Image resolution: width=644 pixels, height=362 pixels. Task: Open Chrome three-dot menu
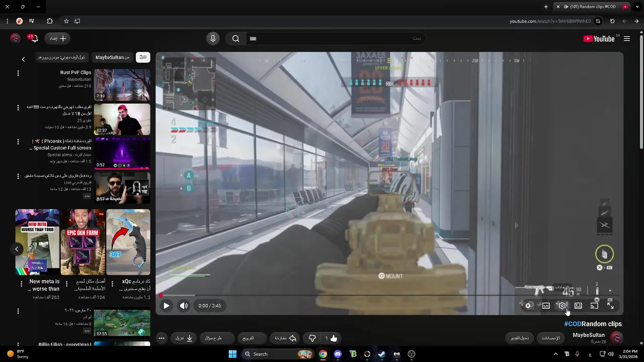pyautogui.click(x=7, y=21)
